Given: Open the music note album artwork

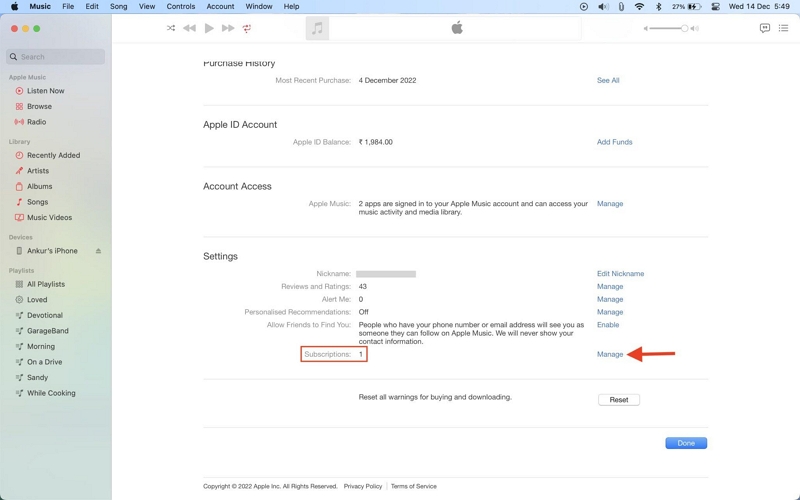Looking at the screenshot, I should (317, 28).
